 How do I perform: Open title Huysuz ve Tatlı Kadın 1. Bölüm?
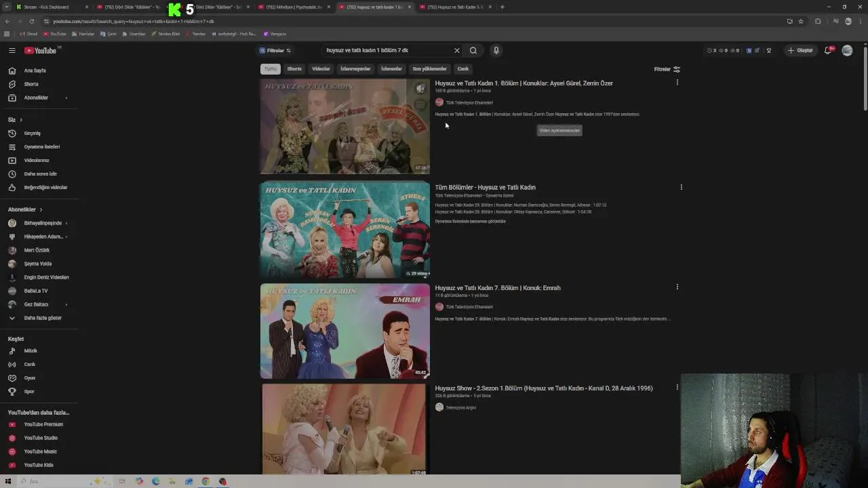pyautogui.click(x=524, y=83)
